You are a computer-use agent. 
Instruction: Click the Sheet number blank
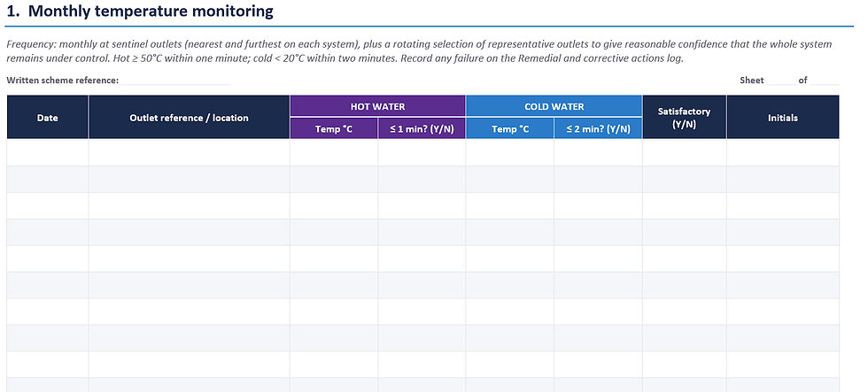pos(781,81)
